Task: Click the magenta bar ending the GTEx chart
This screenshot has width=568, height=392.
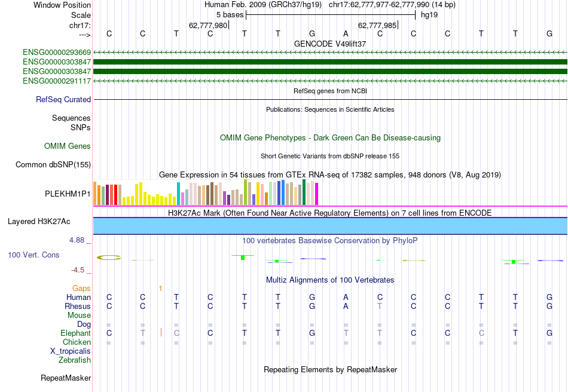Action: pyautogui.click(x=317, y=194)
